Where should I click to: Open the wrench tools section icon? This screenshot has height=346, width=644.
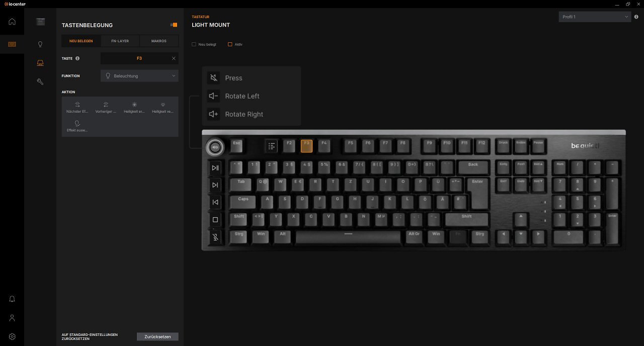coord(40,81)
